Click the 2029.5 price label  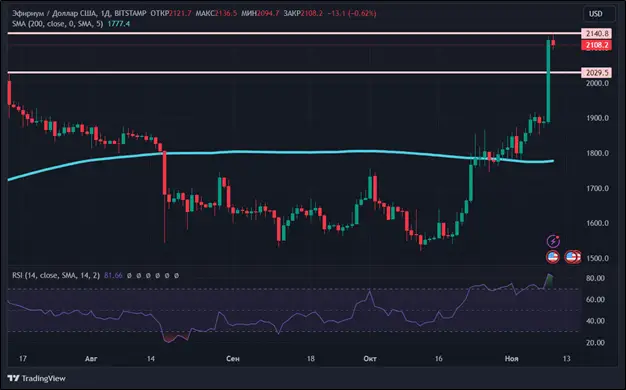tap(596, 73)
